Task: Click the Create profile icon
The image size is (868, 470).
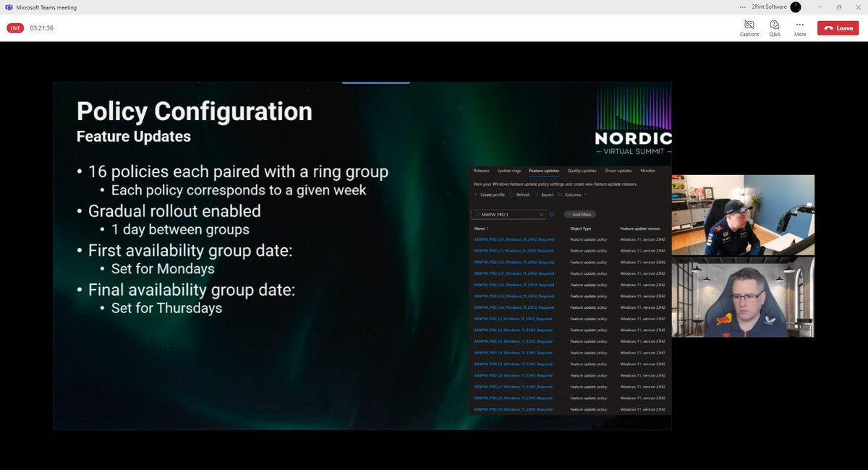Action: point(475,195)
